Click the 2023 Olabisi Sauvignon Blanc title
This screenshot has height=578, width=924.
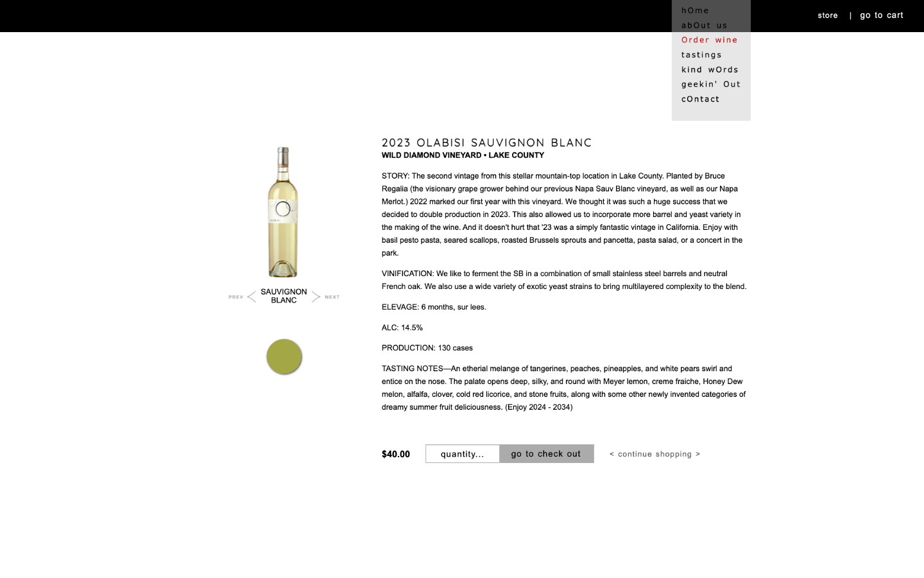(x=486, y=143)
